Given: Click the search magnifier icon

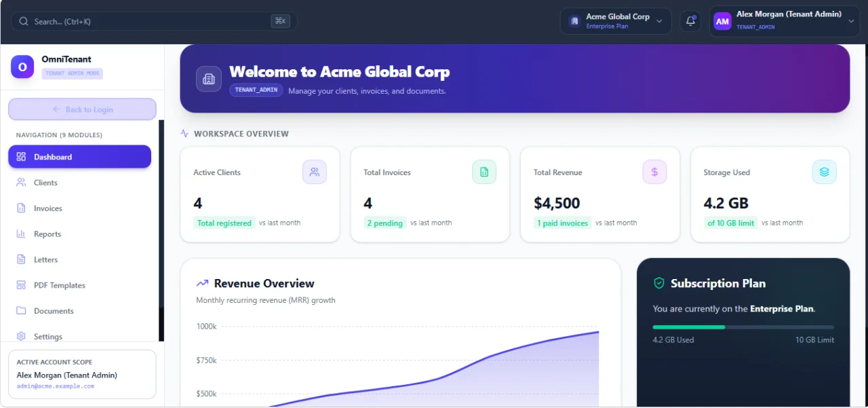Looking at the screenshot, I should pyautogui.click(x=24, y=21).
